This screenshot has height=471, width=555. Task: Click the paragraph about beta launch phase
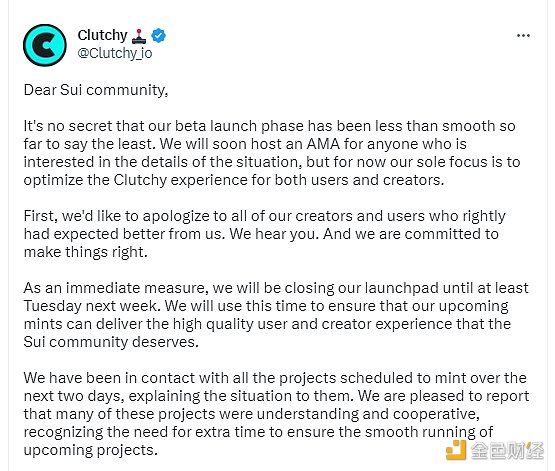[x=272, y=153]
